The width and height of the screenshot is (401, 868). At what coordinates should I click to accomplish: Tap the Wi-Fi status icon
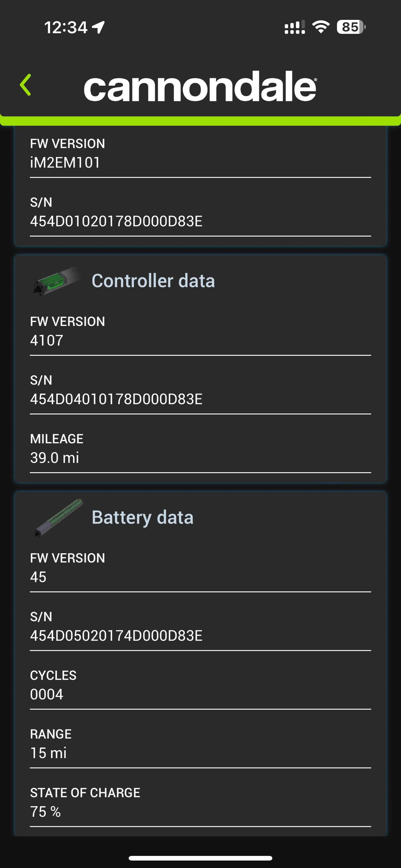(321, 27)
